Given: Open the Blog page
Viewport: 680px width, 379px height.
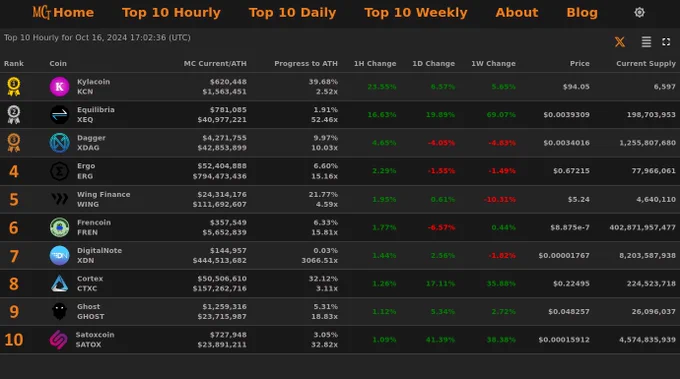Looking at the screenshot, I should (x=582, y=13).
